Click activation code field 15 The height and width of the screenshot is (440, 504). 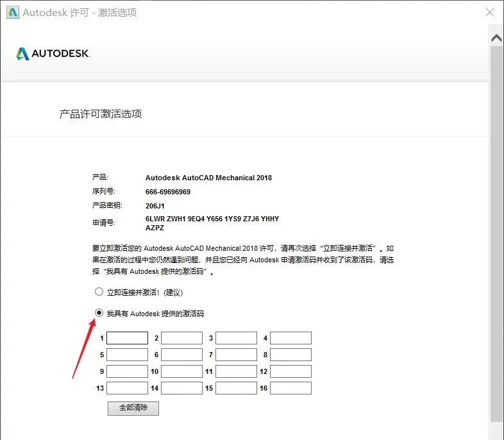tap(236, 388)
